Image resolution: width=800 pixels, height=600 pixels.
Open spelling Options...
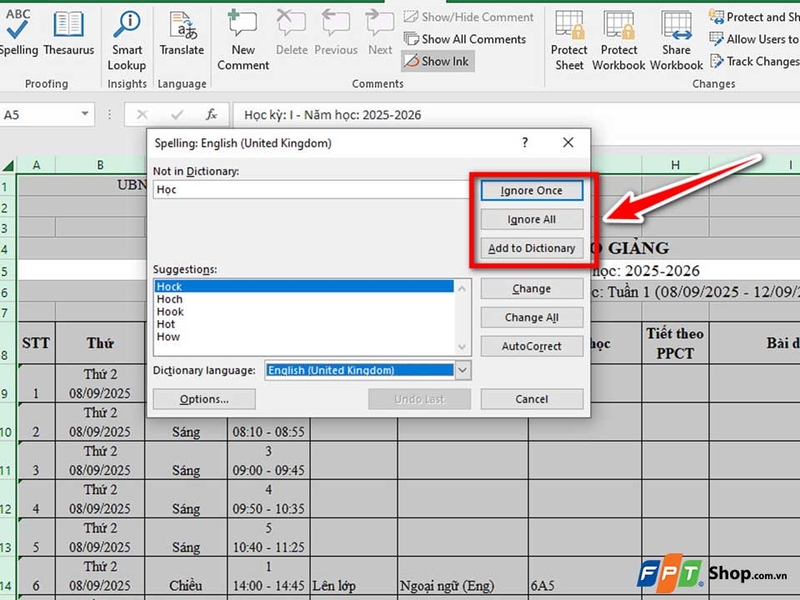click(x=204, y=399)
